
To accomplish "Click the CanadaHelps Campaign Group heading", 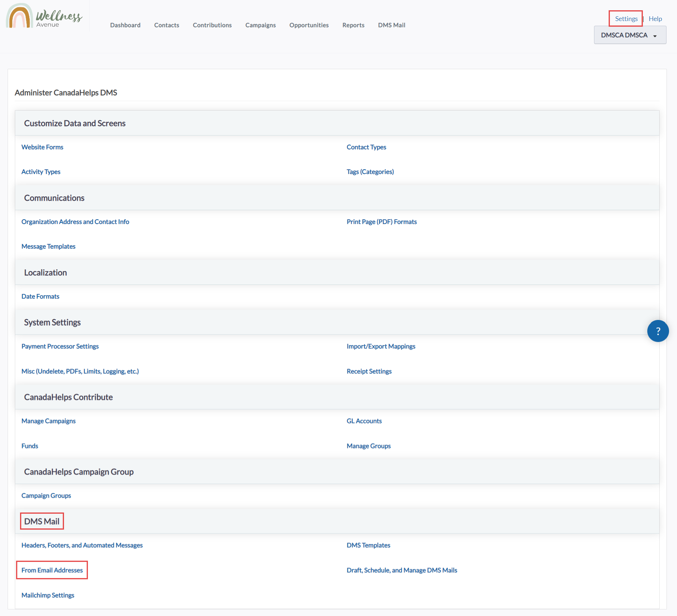I will [x=79, y=472].
